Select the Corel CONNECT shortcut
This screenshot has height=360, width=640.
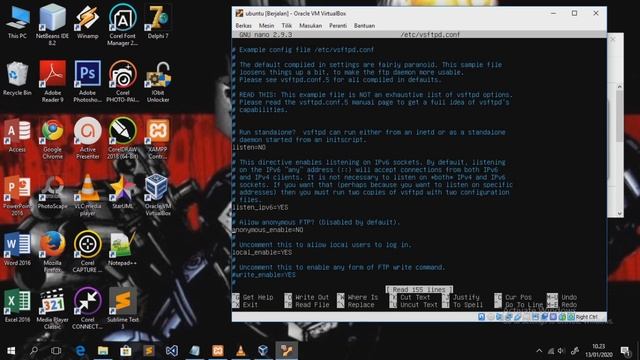(87, 309)
